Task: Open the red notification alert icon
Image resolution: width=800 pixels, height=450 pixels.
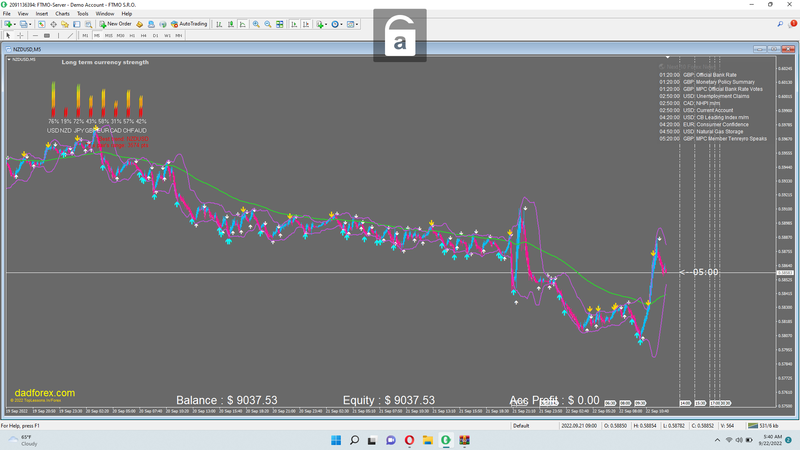Action: [792, 24]
